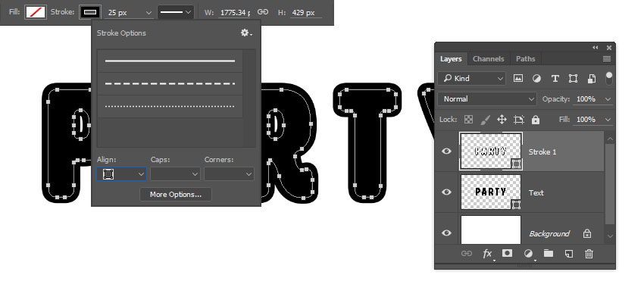Click the link width and height icon
The width and height of the screenshot is (644, 303).
click(263, 13)
